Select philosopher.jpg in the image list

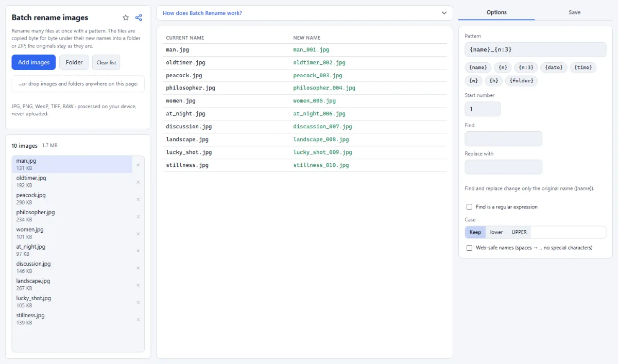tap(72, 216)
